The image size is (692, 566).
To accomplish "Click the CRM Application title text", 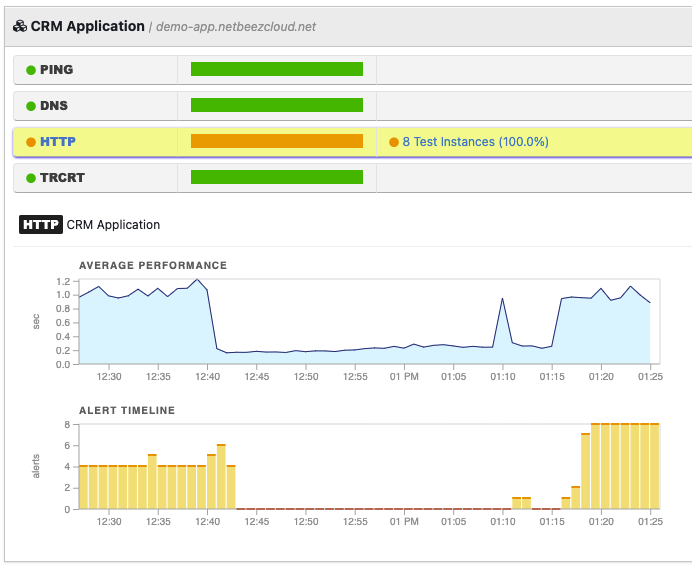I will coord(87,26).
